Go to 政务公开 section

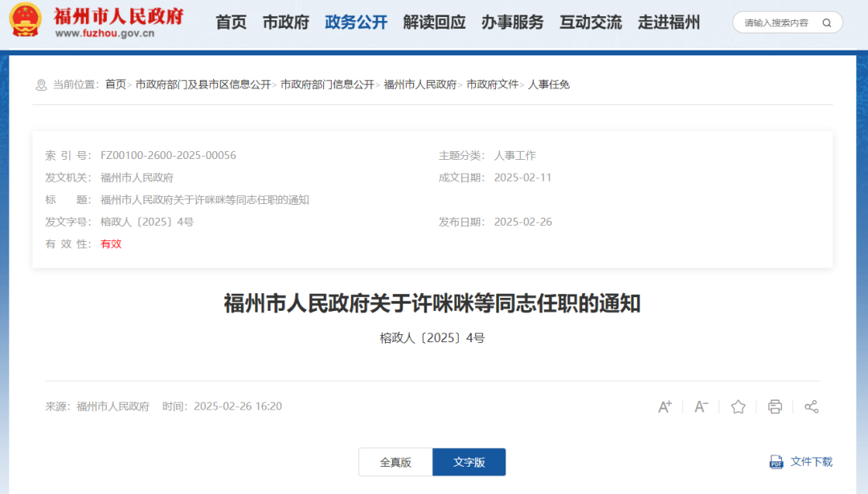point(356,22)
